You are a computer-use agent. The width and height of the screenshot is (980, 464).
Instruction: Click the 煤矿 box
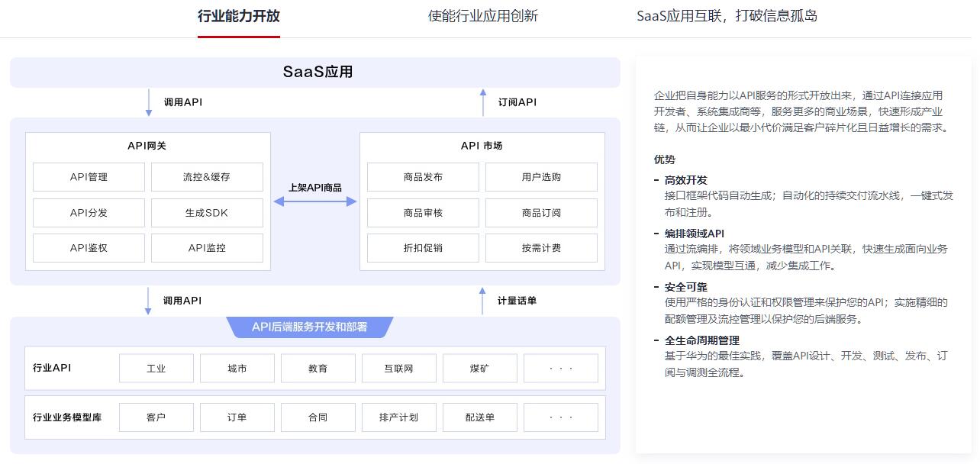[x=480, y=369]
